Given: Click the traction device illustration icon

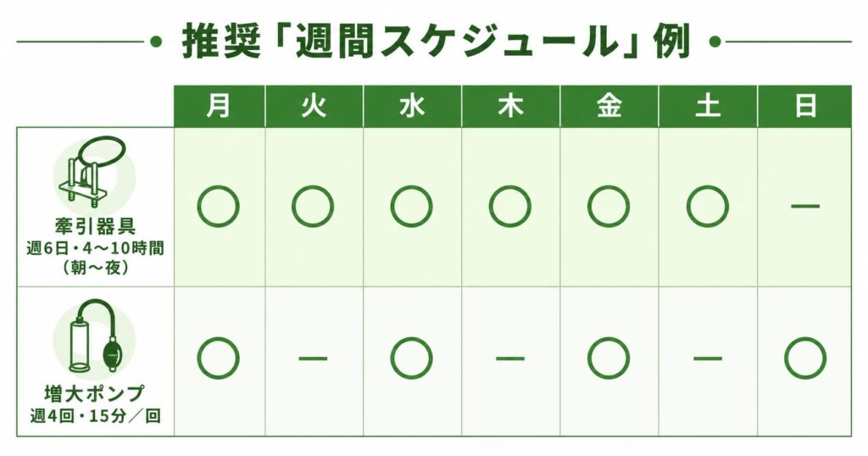Looking at the screenshot, I should pos(95,171).
